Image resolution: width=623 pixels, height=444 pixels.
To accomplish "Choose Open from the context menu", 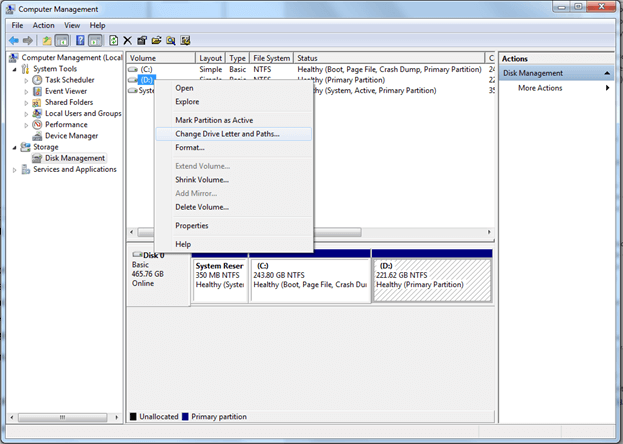I will pyautogui.click(x=234, y=88).
